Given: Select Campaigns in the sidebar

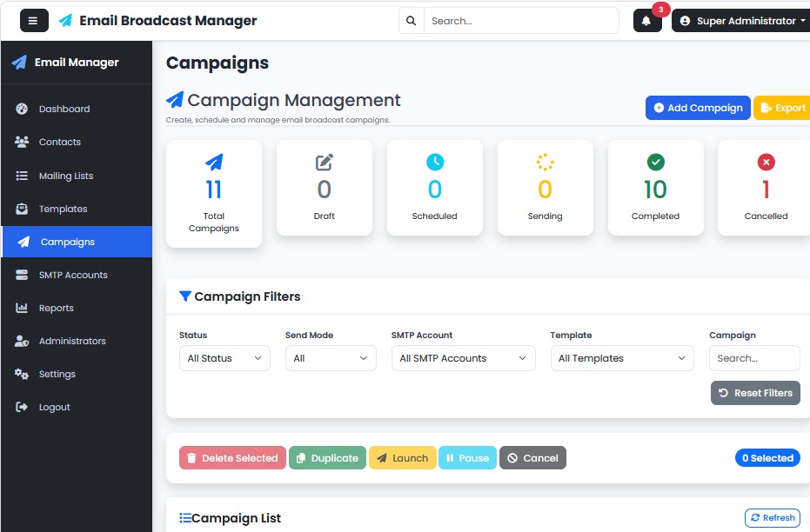Looking at the screenshot, I should point(77,242).
